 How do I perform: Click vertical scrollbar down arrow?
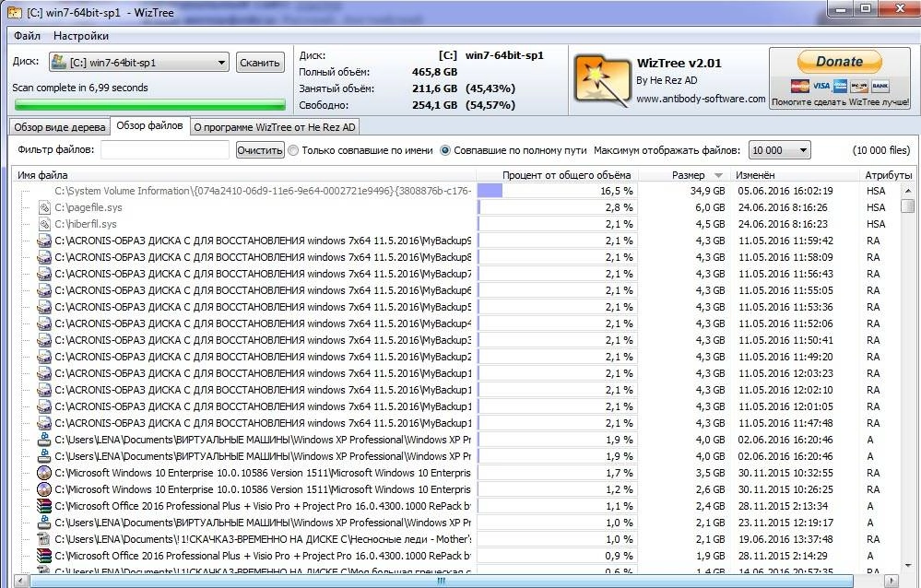pos(907,566)
